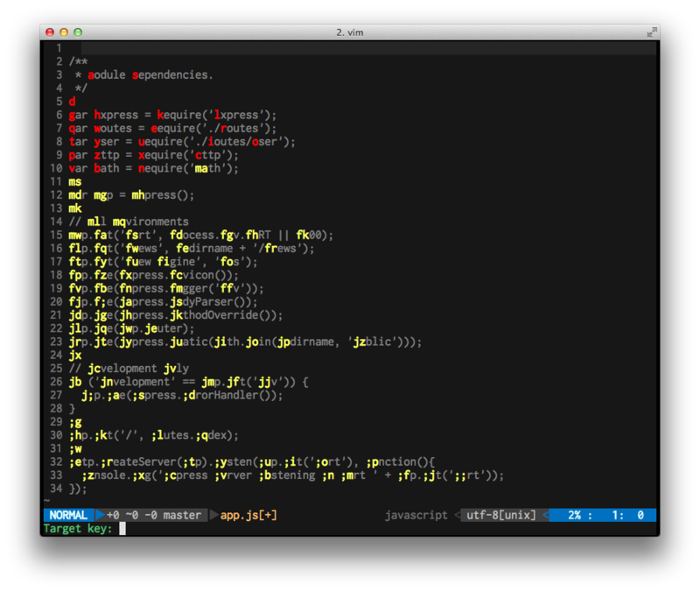Click the 'mk' jump target on line 13
Screen dimensions: 700x592
pyautogui.click(x=75, y=208)
